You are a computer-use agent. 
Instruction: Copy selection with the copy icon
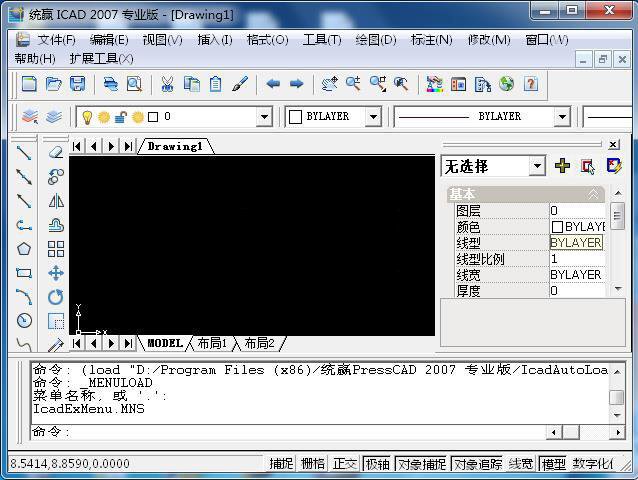point(192,84)
